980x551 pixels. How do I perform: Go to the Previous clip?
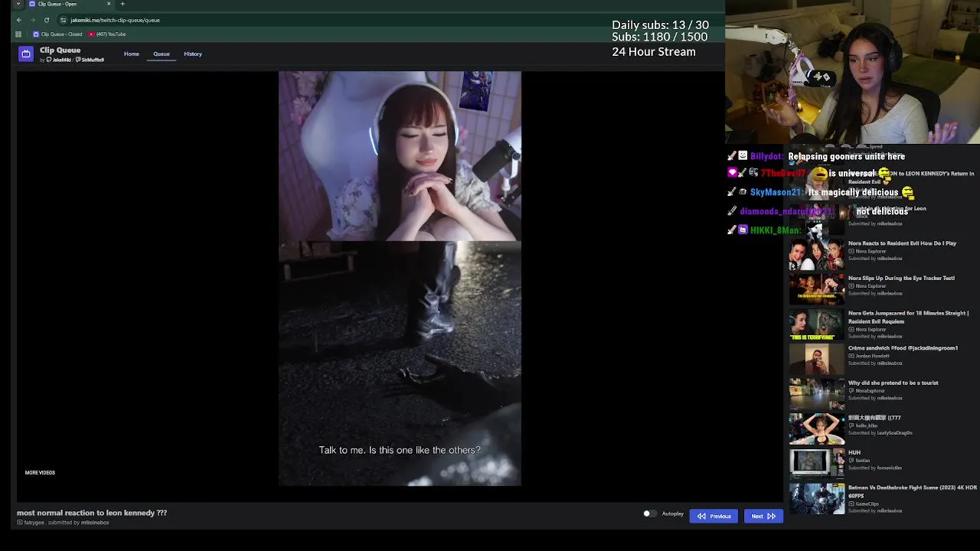[x=714, y=516]
